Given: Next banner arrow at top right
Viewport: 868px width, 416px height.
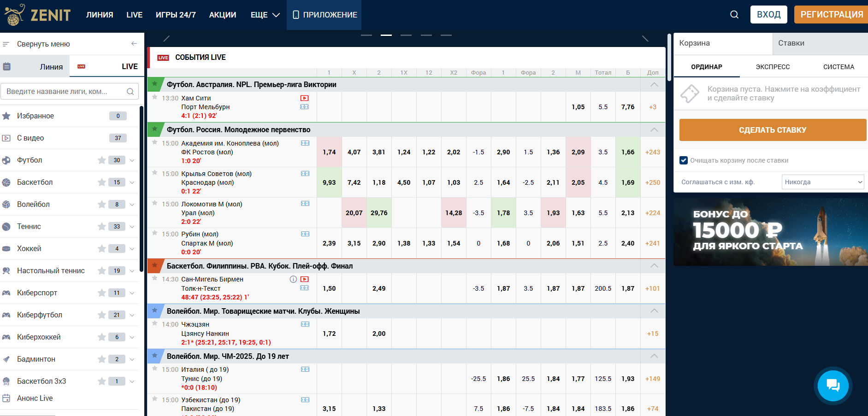Looking at the screenshot, I should (x=645, y=39).
